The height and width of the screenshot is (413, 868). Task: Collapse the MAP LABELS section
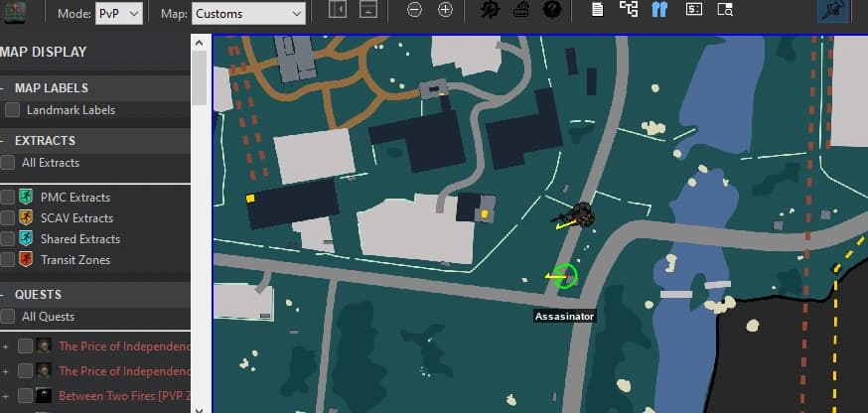point(3,88)
